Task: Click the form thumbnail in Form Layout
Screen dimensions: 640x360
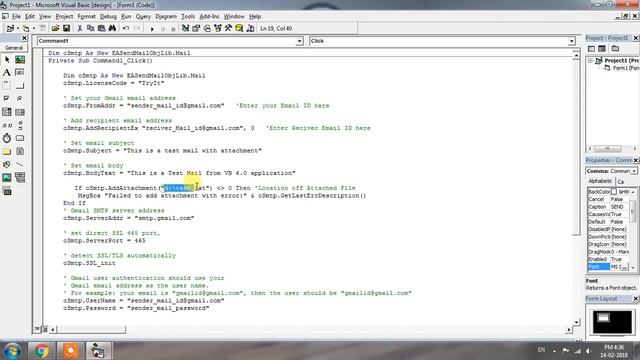Action: [x=603, y=318]
